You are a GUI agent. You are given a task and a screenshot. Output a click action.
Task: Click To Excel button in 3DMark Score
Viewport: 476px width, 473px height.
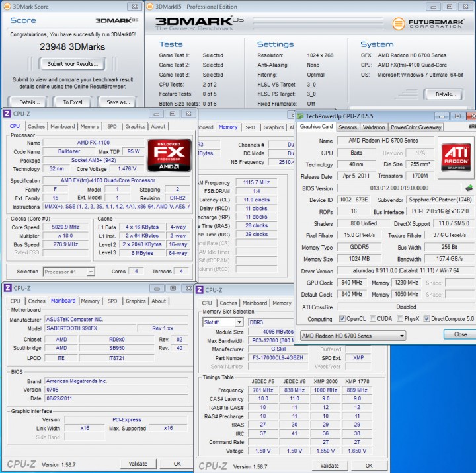tap(72, 102)
